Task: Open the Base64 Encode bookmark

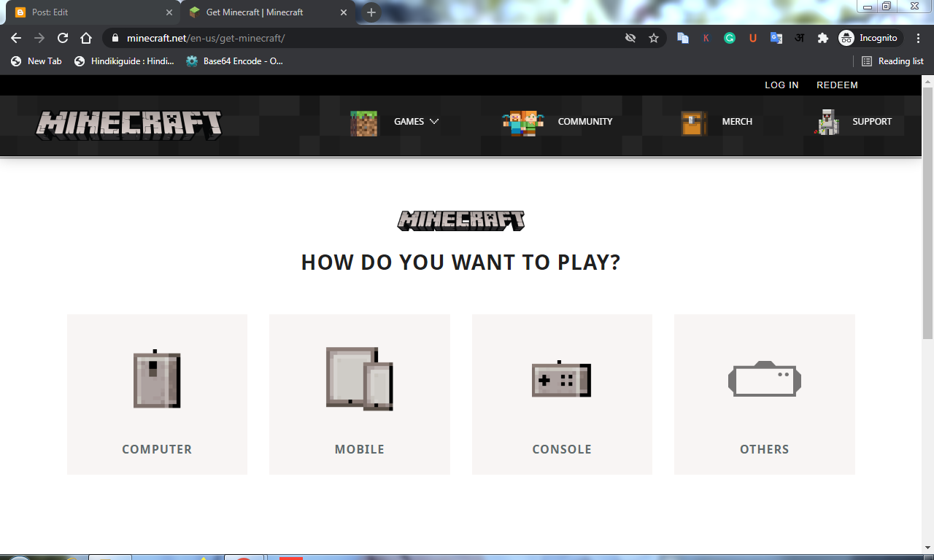Action: coord(235,61)
